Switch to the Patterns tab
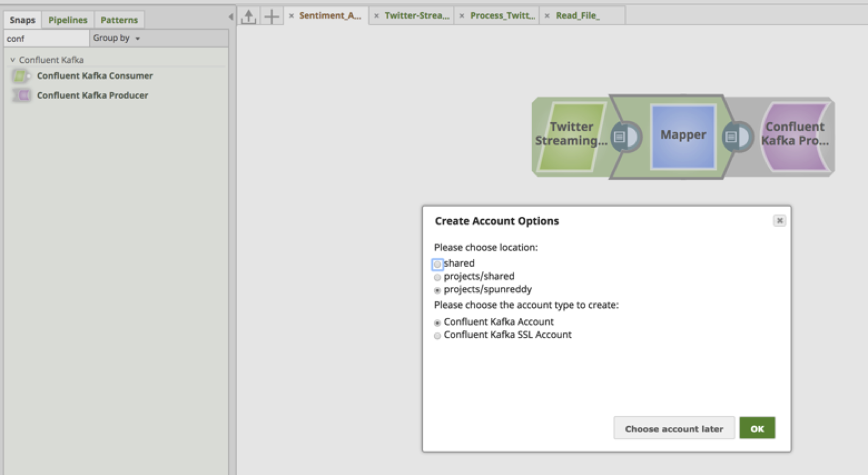 [x=119, y=20]
